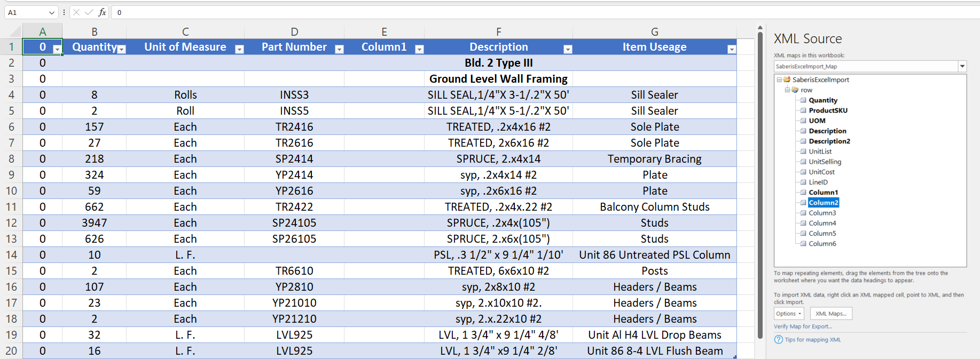Select the UnitCost element in XML tree

click(821, 172)
